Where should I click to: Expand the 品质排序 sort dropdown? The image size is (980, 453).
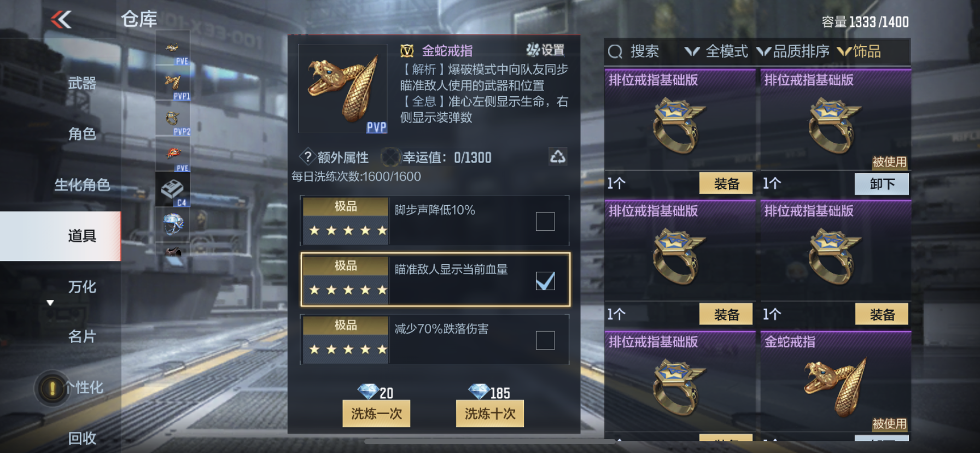pyautogui.click(x=793, y=51)
